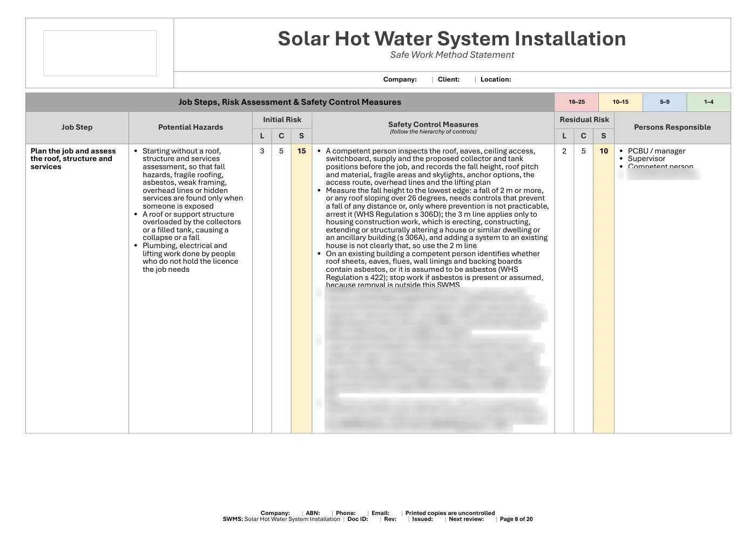Viewport: 756px width, 535px height.
Task: Select the 'Location:' field in the header
Action: [496, 79]
